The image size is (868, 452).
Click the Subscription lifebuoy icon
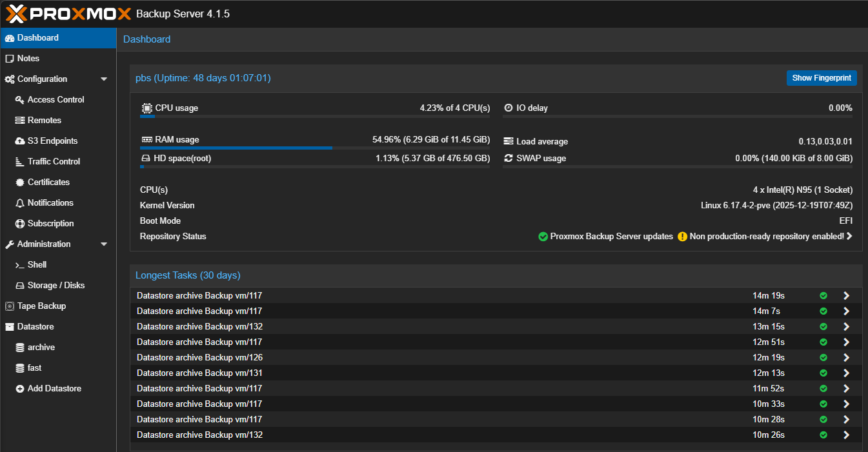(x=20, y=224)
